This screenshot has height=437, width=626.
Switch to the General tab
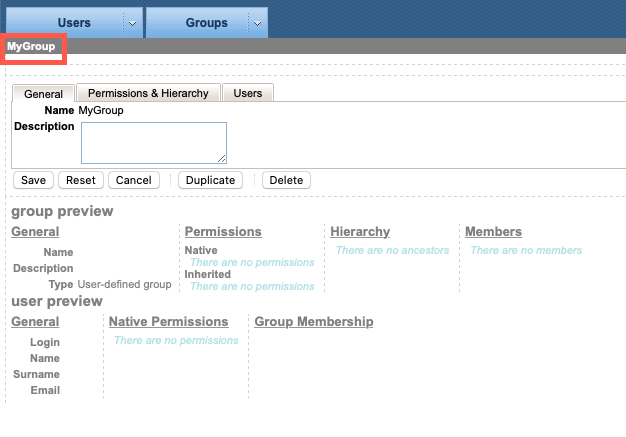[44, 94]
